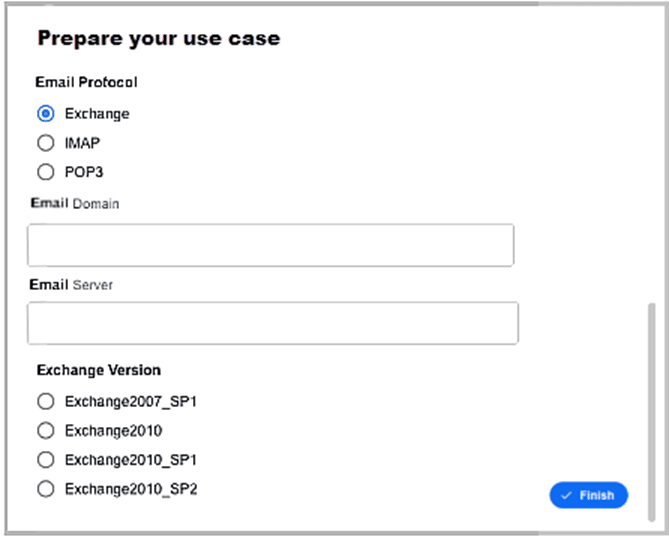
Task: Click the vertical scrollbar thumb
Action: pos(651,412)
